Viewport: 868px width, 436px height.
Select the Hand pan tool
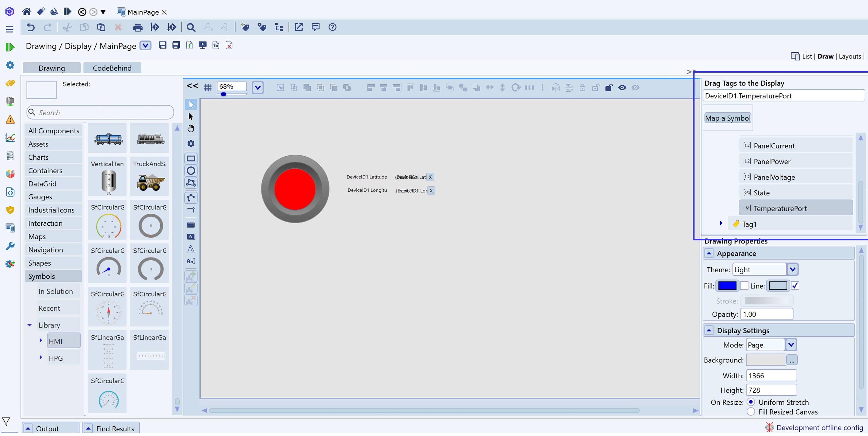[x=191, y=129]
